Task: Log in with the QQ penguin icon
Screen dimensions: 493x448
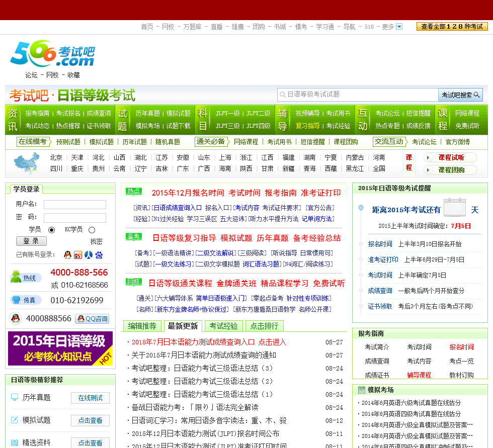Action: pos(68,255)
